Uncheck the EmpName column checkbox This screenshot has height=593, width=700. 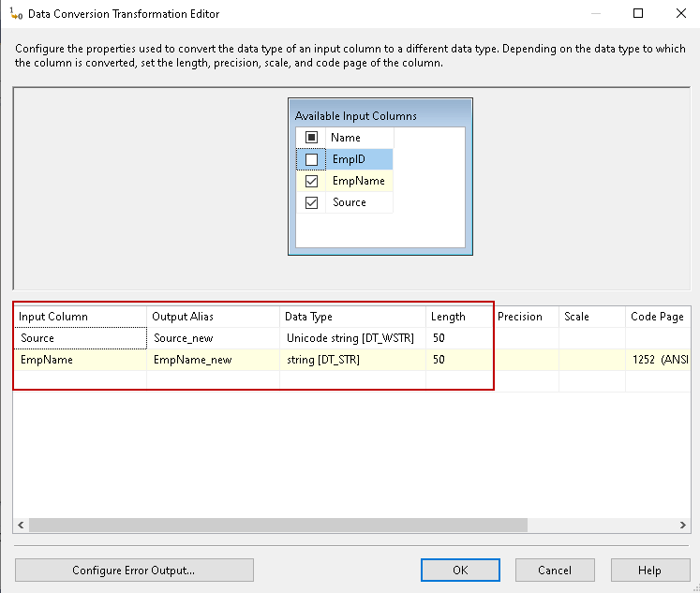(311, 181)
